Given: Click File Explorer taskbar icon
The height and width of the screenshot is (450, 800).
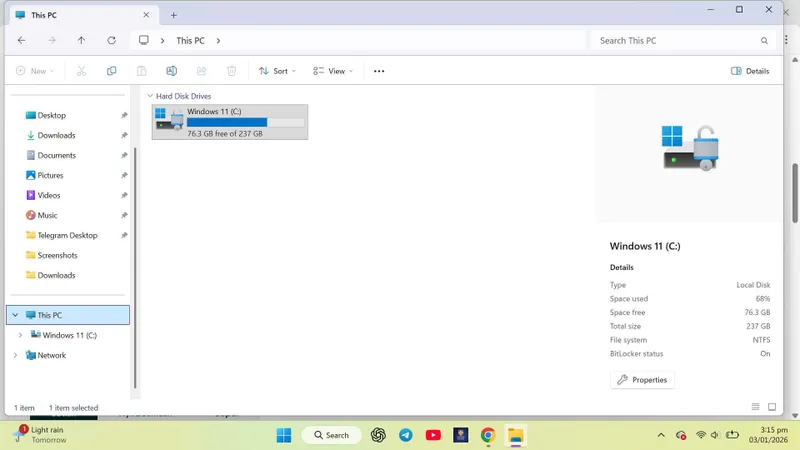Looking at the screenshot, I should click(x=515, y=435).
